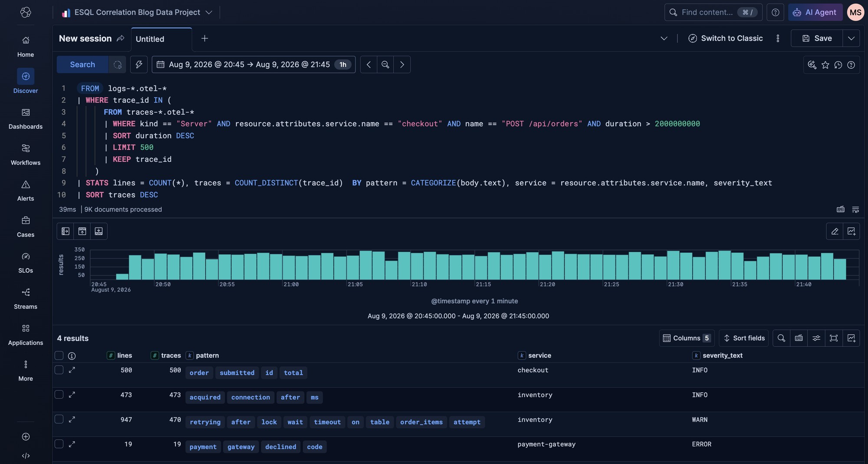Click the download icon in chart toolbar
The image size is (868, 464).
pyautogui.click(x=99, y=231)
